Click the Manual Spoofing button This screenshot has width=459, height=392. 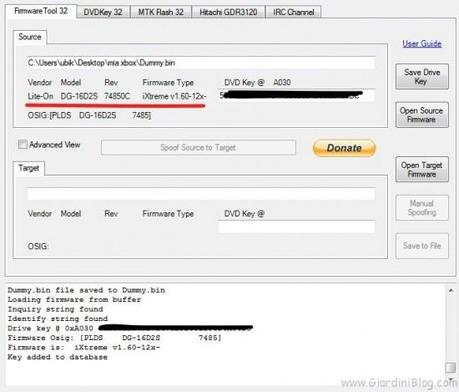click(422, 208)
